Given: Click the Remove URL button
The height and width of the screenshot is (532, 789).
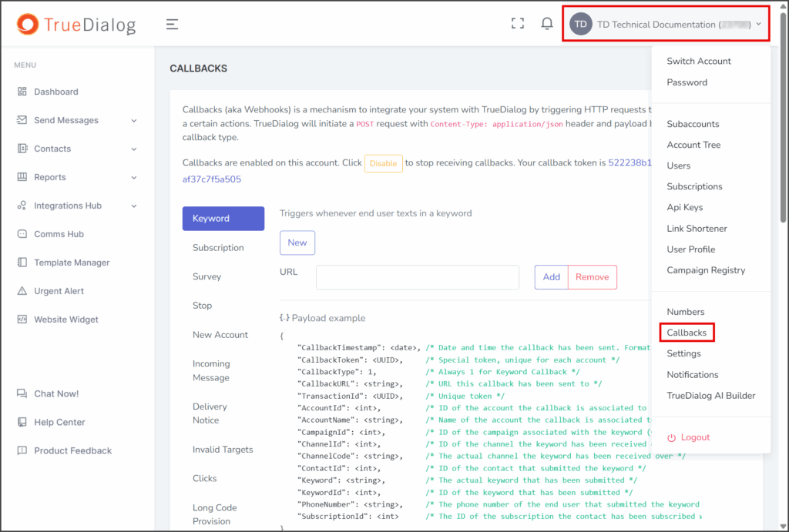Looking at the screenshot, I should [x=593, y=277].
